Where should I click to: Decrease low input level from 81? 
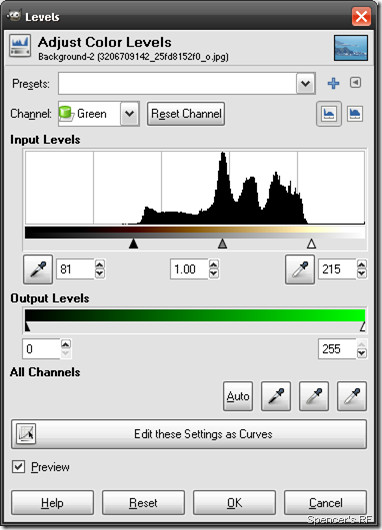point(100,273)
